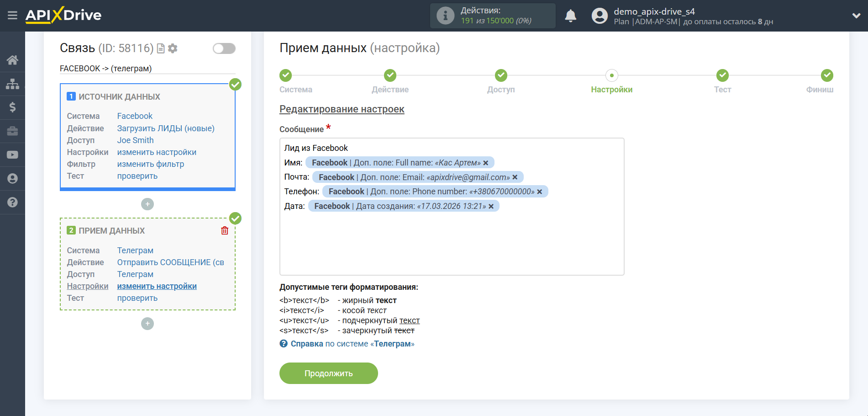Remove the Full name variable tag
Screen dimensions: 868x416
point(486,163)
